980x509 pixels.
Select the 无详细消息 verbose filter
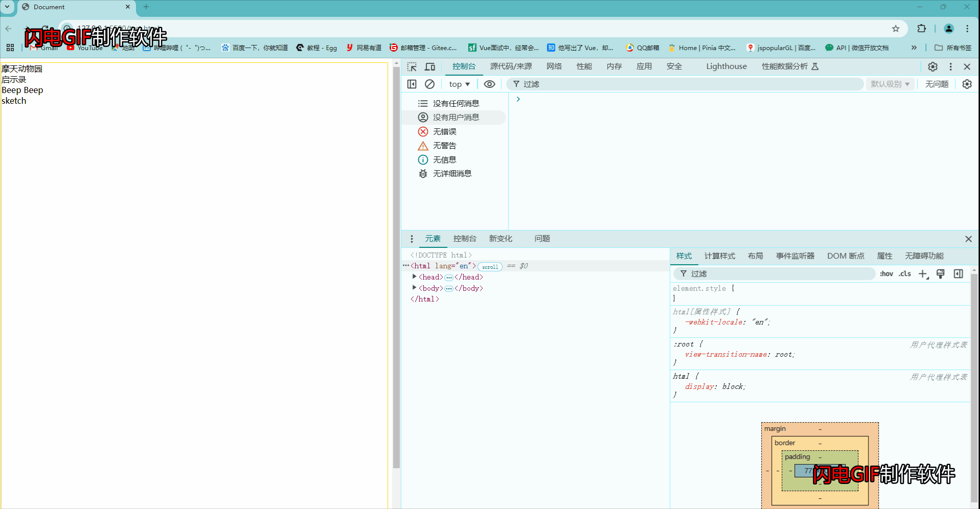point(445,174)
